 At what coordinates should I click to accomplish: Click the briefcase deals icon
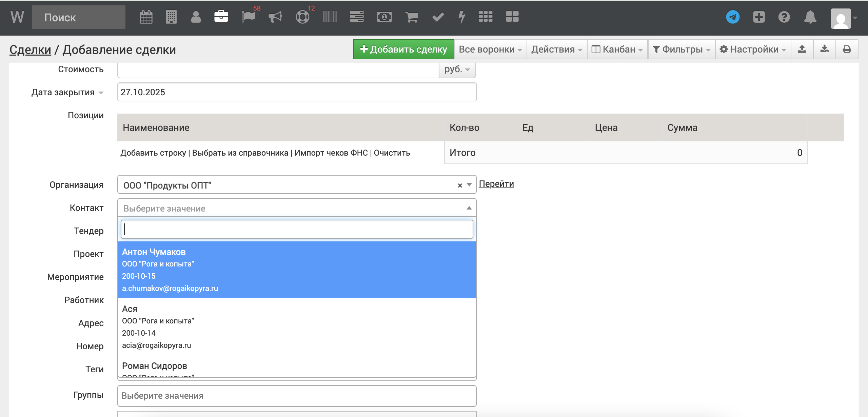221,17
